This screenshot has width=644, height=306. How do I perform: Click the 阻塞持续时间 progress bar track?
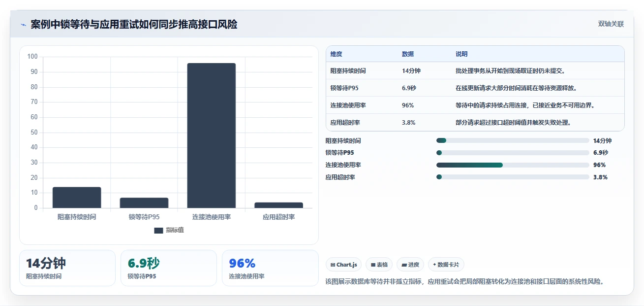point(513,140)
